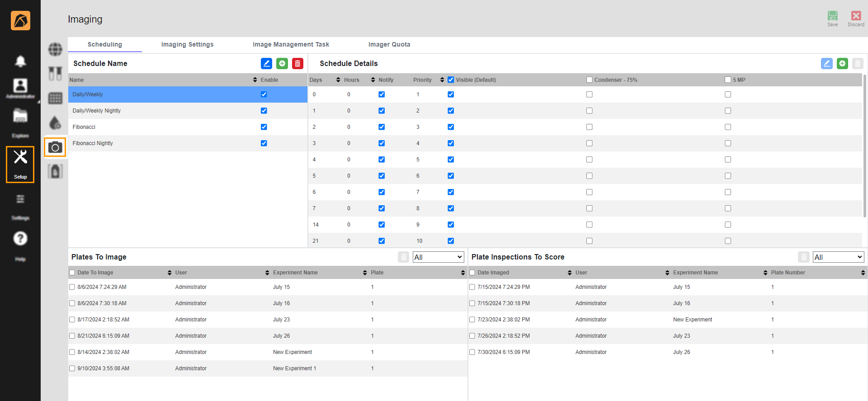Disable the Fibonacci Nightly schedule checkbox

tap(264, 143)
